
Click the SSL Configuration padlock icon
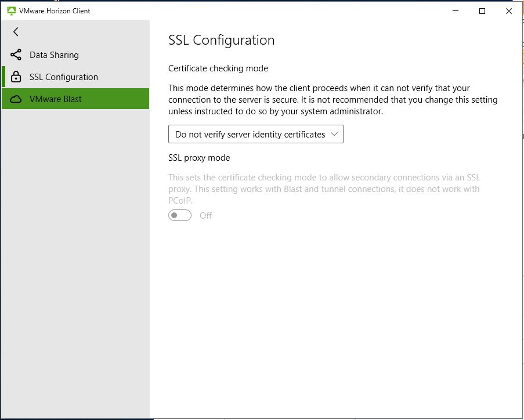coord(16,77)
